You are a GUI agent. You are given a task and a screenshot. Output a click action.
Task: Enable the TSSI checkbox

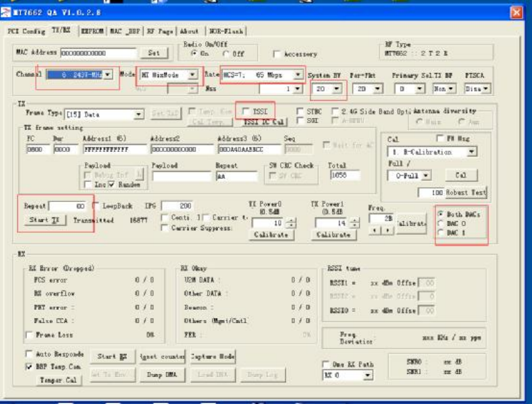(x=246, y=112)
